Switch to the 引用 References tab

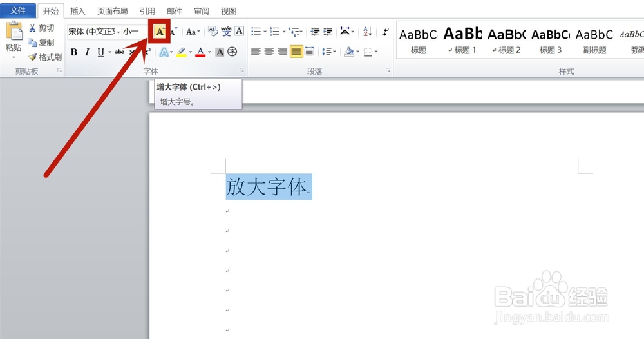coord(147,11)
